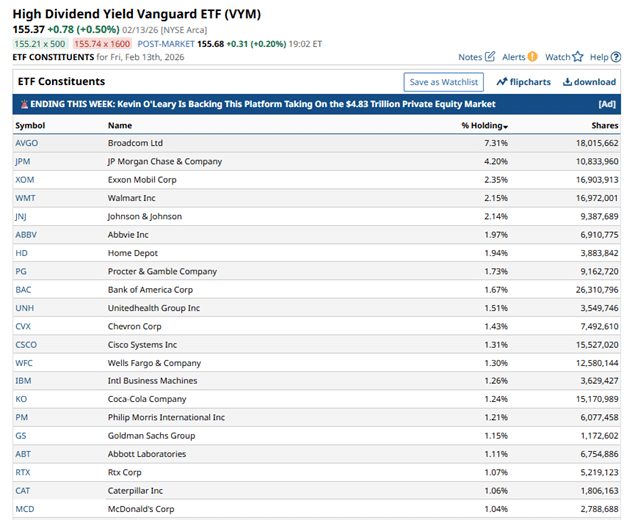Sort by the Name column header
Screen dimensions: 624x520
120,125
